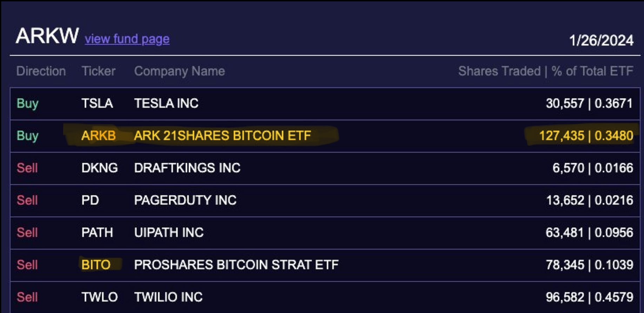Screen dimensions: 644x313
Task: Select the TWLO ticker
Action: pyautogui.click(x=100, y=297)
